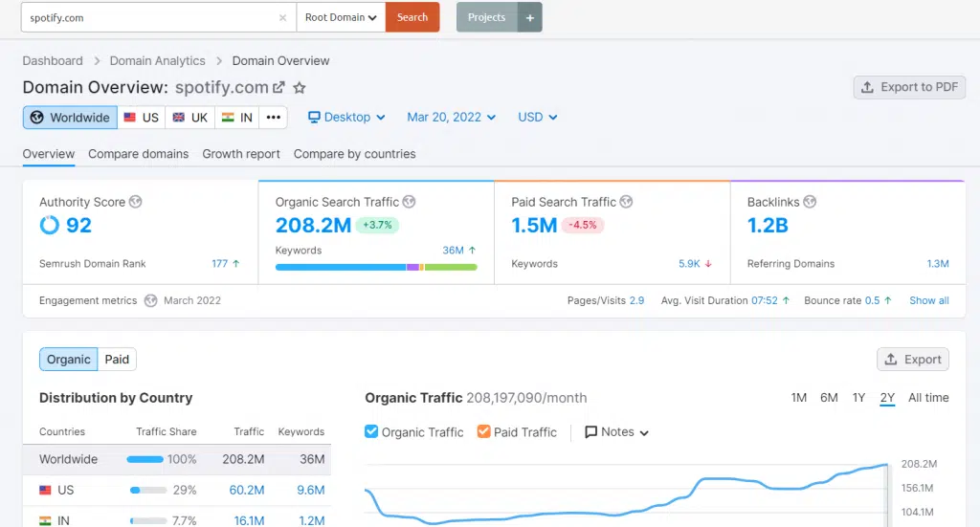The height and width of the screenshot is (527, 980).
Task: Click Paid Search Traffic globe icon
Action: coord(626,202)
